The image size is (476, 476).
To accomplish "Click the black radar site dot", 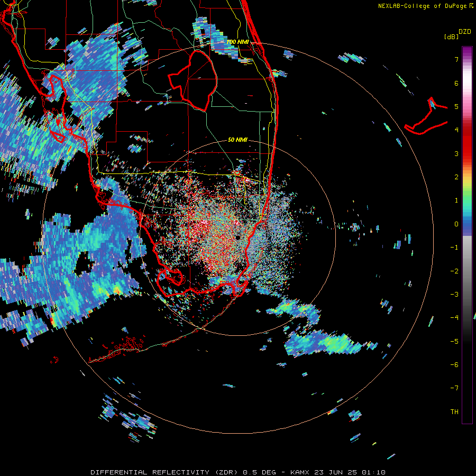I will click(238, 237).
